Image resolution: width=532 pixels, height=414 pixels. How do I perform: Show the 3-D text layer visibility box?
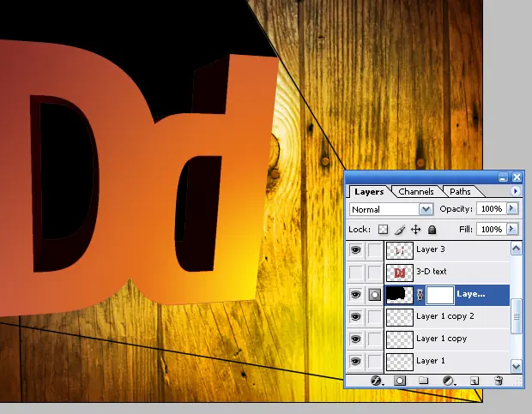tap(355, 272)
